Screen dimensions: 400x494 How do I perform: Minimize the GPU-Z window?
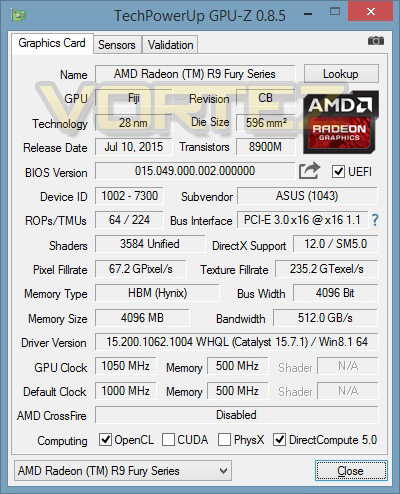click(308, 14)
